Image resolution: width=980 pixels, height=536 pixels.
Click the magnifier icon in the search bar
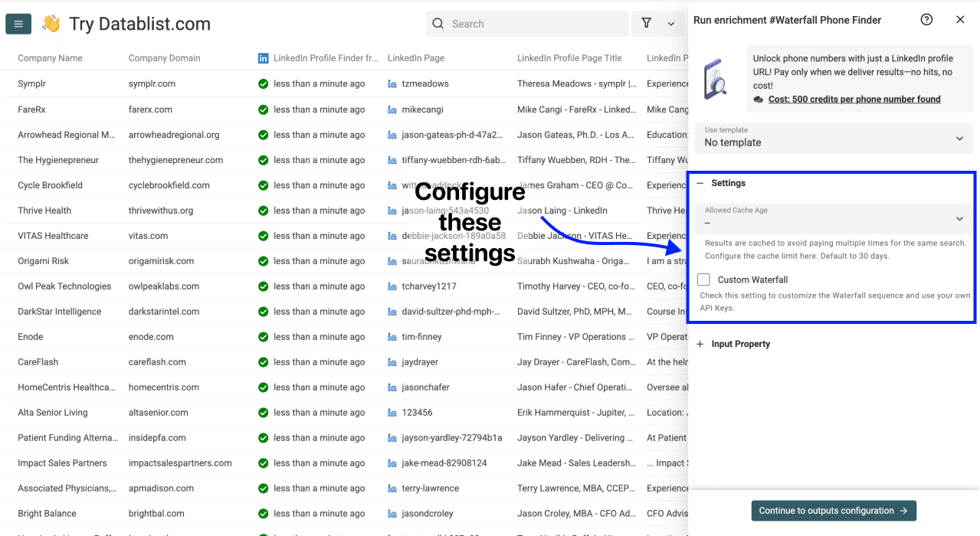point(438,24)
